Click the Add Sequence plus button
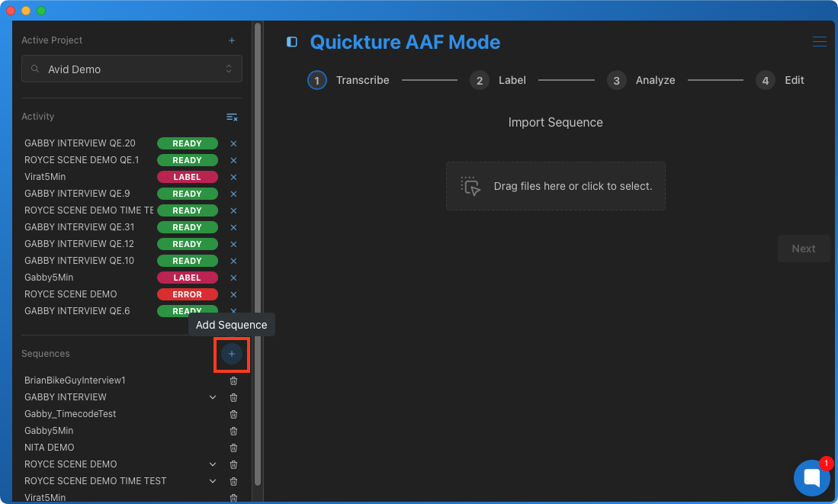This screenshot has height=504, width=838. coord(231,354)
